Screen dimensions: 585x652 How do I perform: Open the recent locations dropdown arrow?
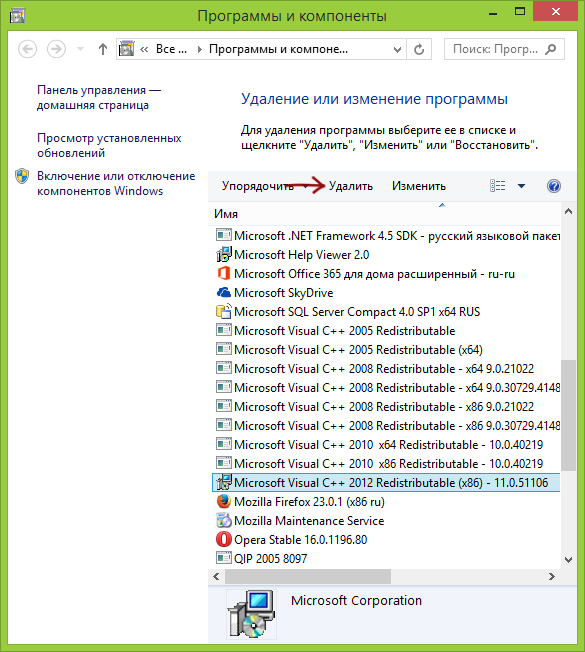pyautogui.click(x=81, y=49)
